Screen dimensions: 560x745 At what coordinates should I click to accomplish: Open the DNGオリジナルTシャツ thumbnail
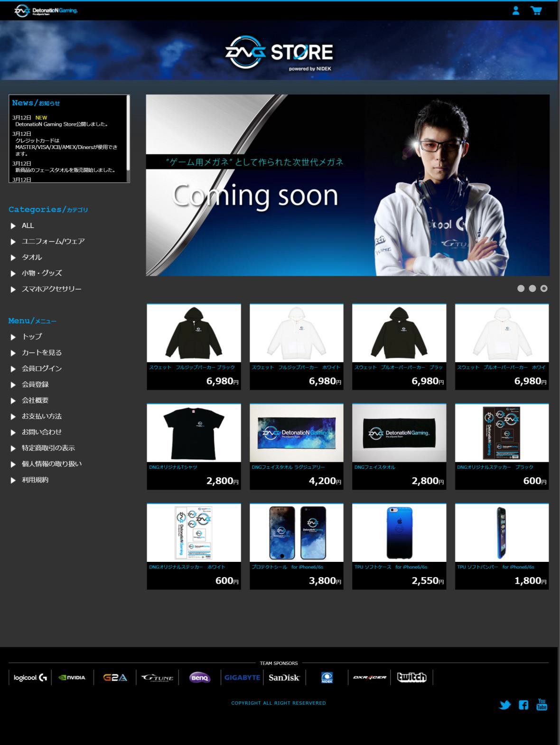click(x=194, y=433)
